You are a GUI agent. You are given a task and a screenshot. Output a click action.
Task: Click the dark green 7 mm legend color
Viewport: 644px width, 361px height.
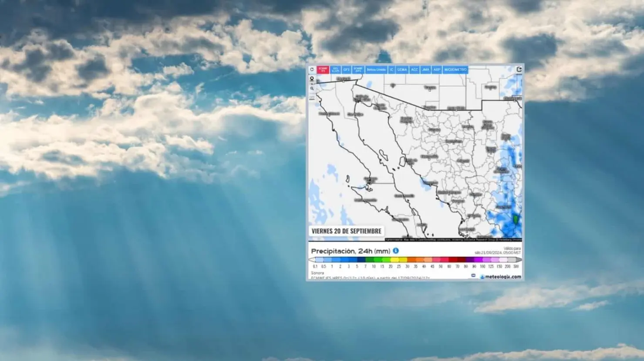tap(369, 260)
